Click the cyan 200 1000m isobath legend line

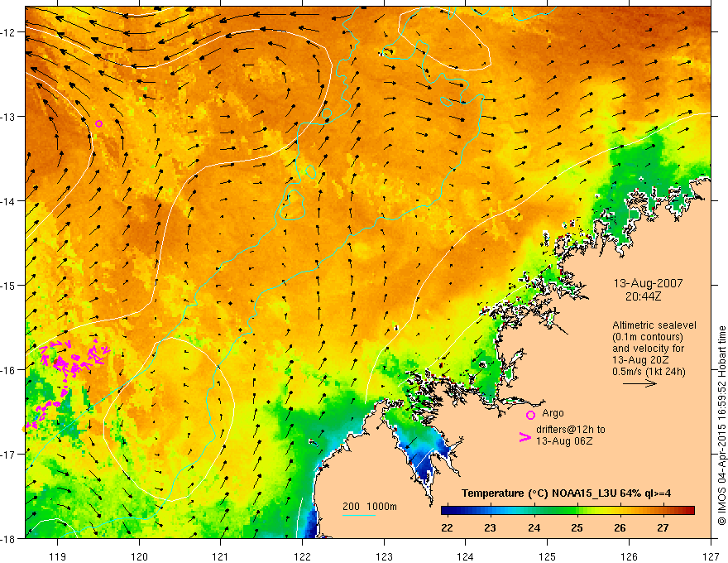coord(359,515)
